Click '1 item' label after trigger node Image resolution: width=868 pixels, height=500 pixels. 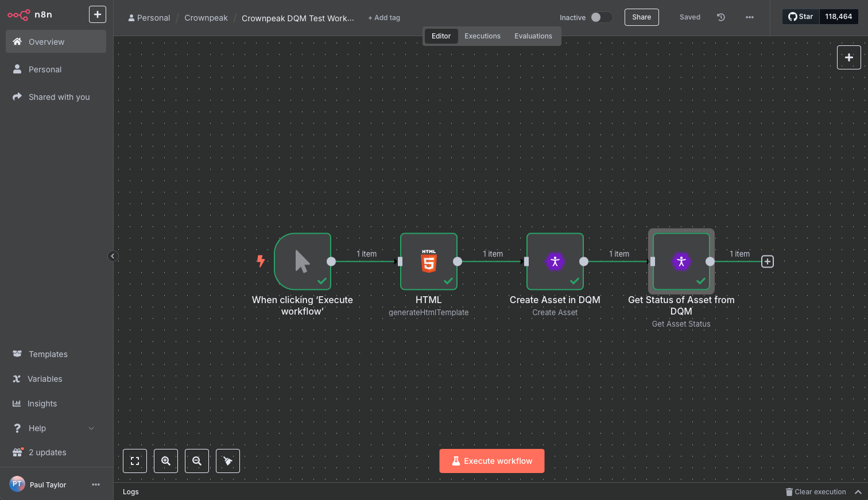tap(366, 254)
